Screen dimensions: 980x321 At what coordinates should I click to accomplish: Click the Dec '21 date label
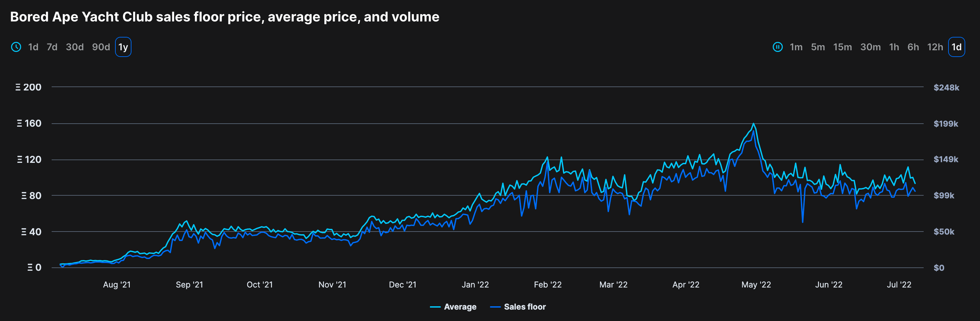402,284
